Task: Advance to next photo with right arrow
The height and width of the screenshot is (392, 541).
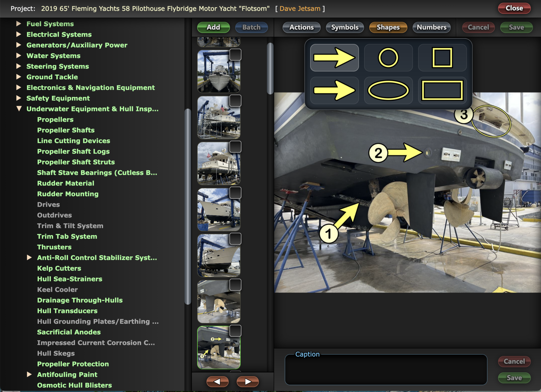Action: point(248,382)
